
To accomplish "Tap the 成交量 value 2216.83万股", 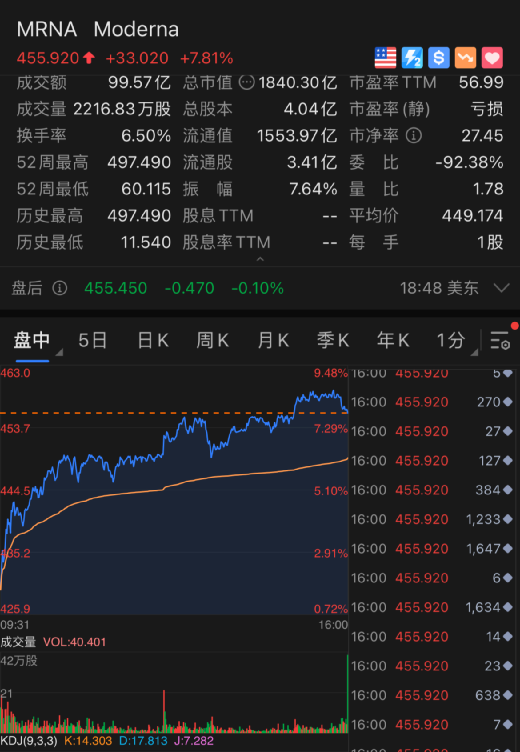I will (x=122, y=109).
